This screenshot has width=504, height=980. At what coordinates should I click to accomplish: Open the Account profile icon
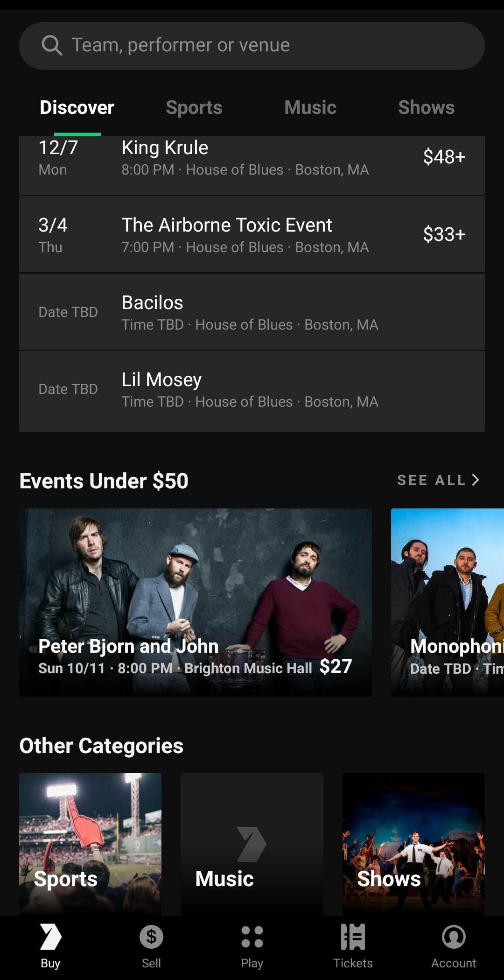click(454, 937)
